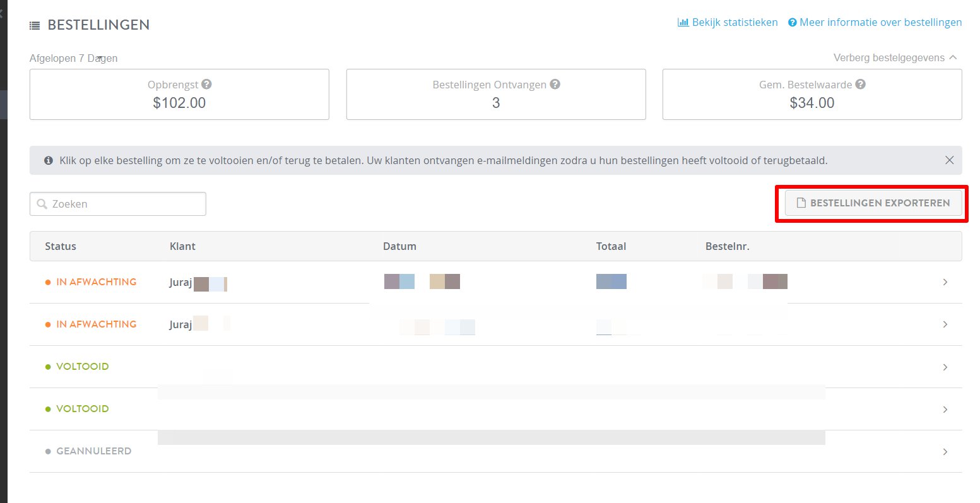Image resolution: width=980 pixels, height=503 pixels.
Task: Dismiss the info banner with the X
Action: click(x=949, y=160)
